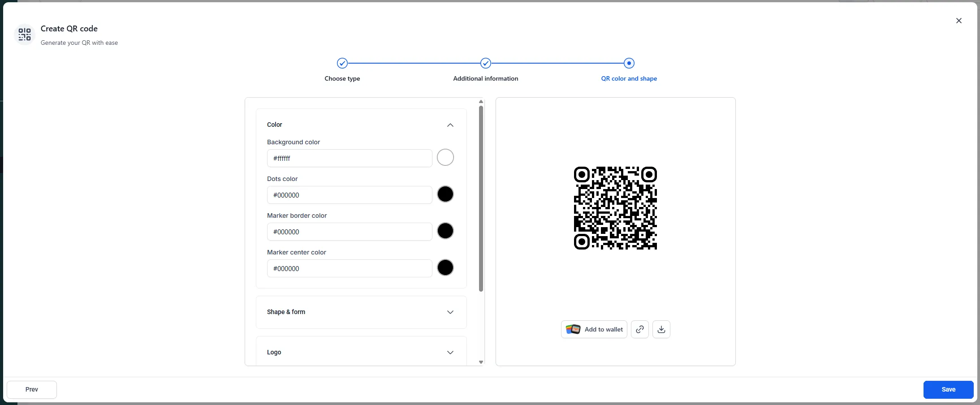Click the Marker border color label
Viewport: 980px width, 405px height.
click(297, 215)
